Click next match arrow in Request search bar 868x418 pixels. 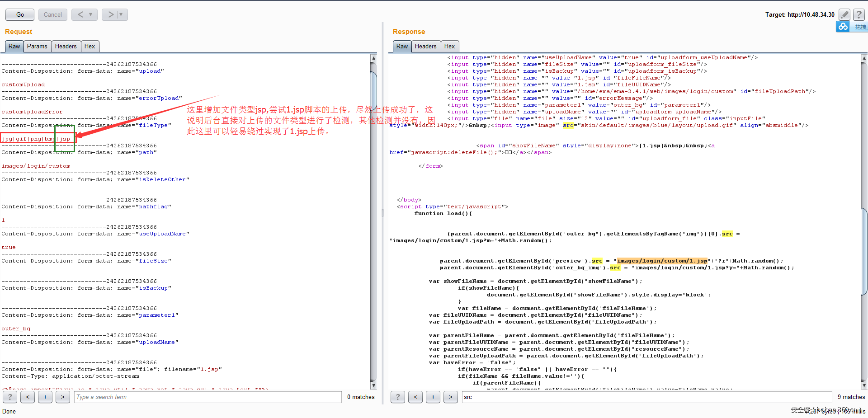pos(62,397)
